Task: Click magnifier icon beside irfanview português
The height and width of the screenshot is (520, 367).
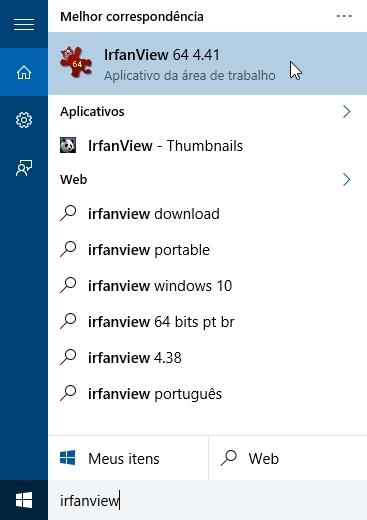Action: point(68,393)
